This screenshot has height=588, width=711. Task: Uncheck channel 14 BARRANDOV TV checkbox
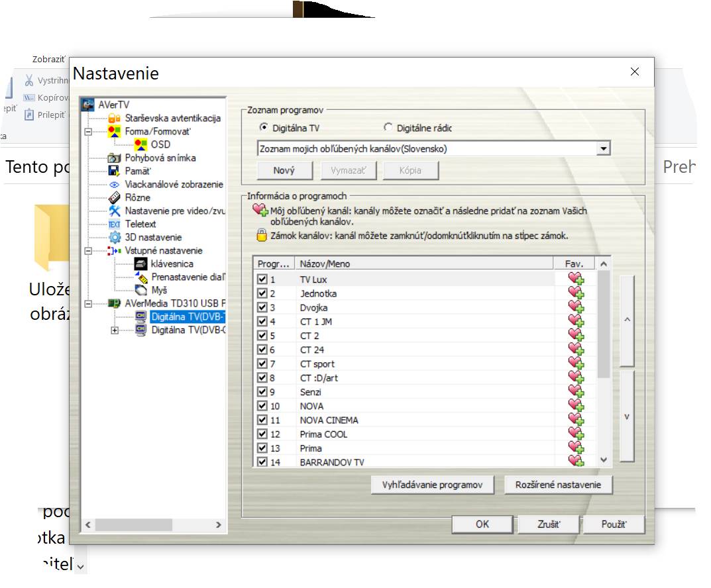(x=262, y=462)
